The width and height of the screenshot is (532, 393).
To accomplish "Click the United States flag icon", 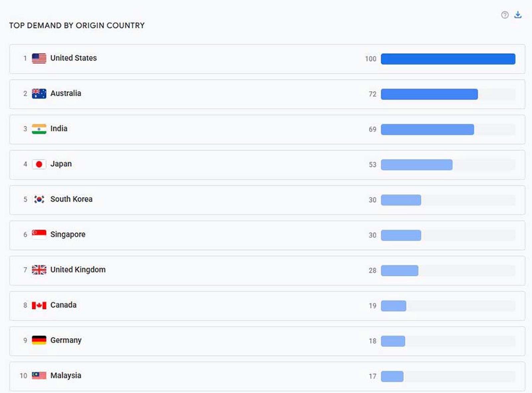I will (39, 59).
